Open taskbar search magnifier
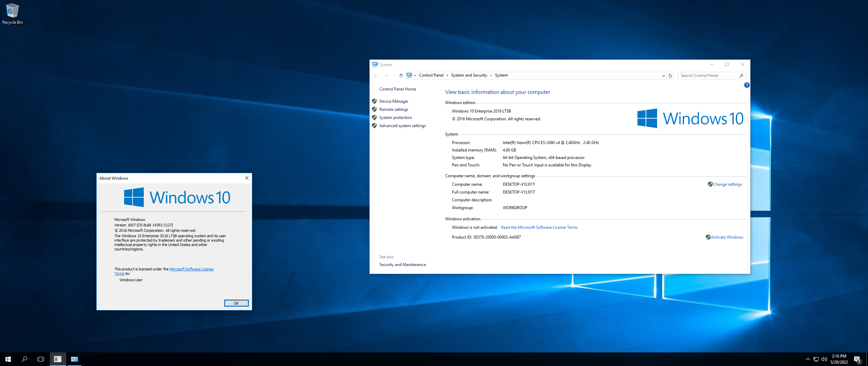Image resolution: width=868 pixels, height=366 pixels. 24,359
